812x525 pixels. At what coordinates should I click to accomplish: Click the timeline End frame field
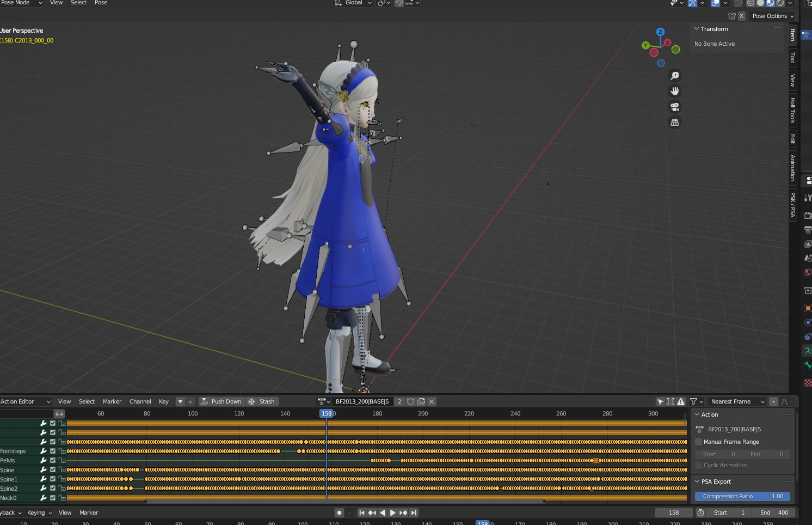(774, 512)
